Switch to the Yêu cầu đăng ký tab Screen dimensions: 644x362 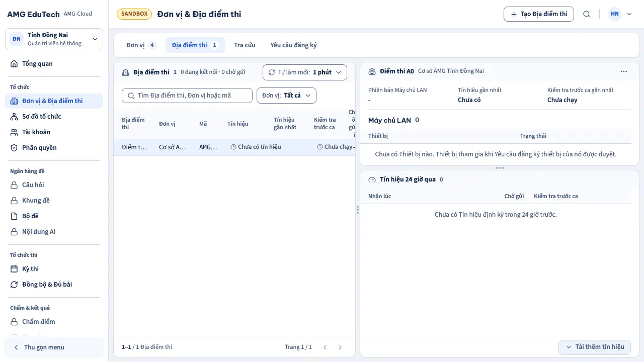293,45
